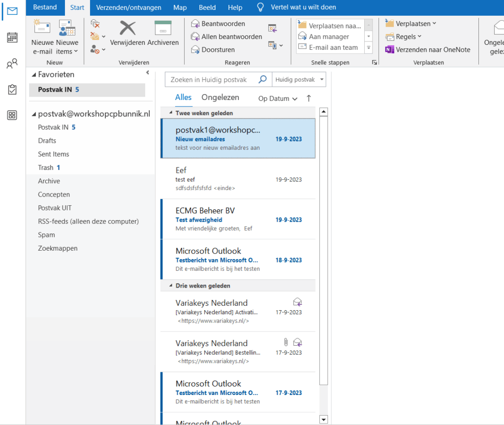Click the Verwijderen delete icon
Viewport: 504px width, 425px height.
pyautogui.click(x=127, y=29)
